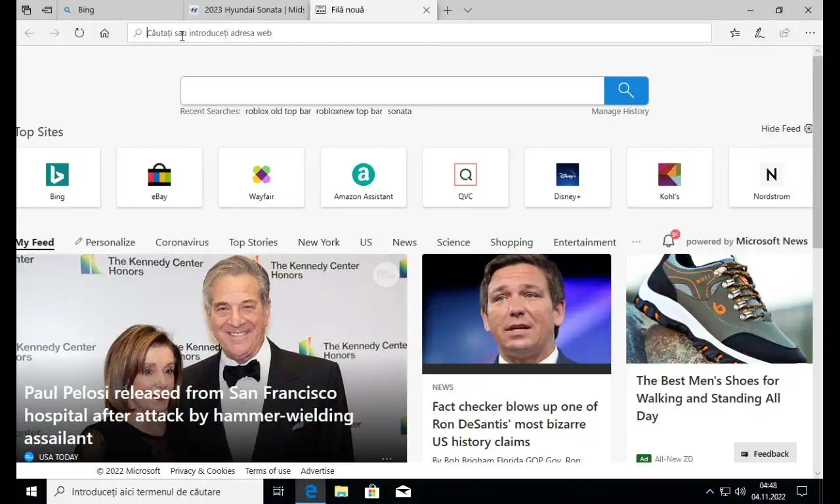Go back with the back arrow
The width and height of the screenshot is (840, 504).
point(29,33)
